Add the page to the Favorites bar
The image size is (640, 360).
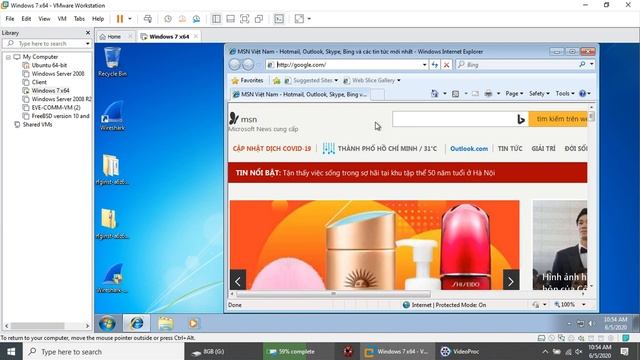tap(276, 80)
